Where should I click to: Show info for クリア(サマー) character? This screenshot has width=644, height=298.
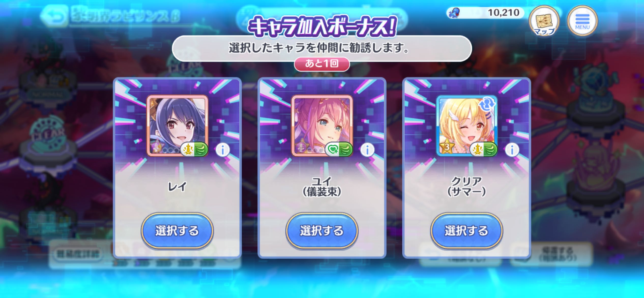click(512, 150)
